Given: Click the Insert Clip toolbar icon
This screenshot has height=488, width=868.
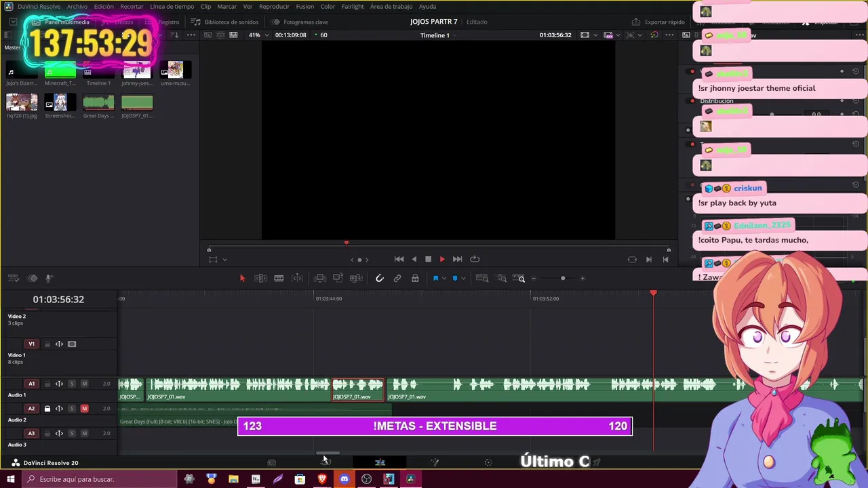Looking at the screenshot, I should coord(320,278).
